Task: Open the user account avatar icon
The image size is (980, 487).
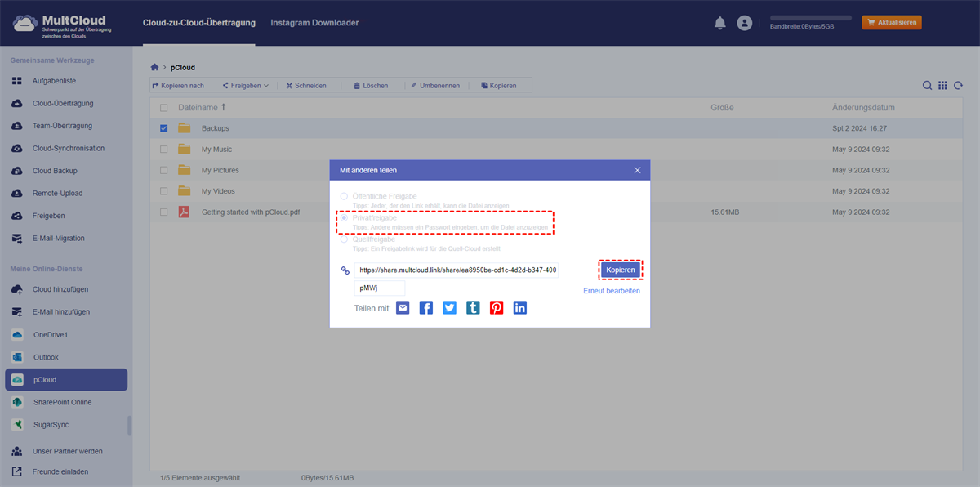Action: click(744, 23)
